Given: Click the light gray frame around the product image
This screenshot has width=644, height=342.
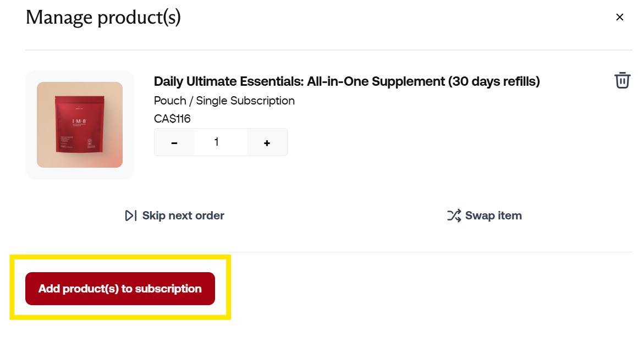Looking at the screenshot, I should click(31, 124).
